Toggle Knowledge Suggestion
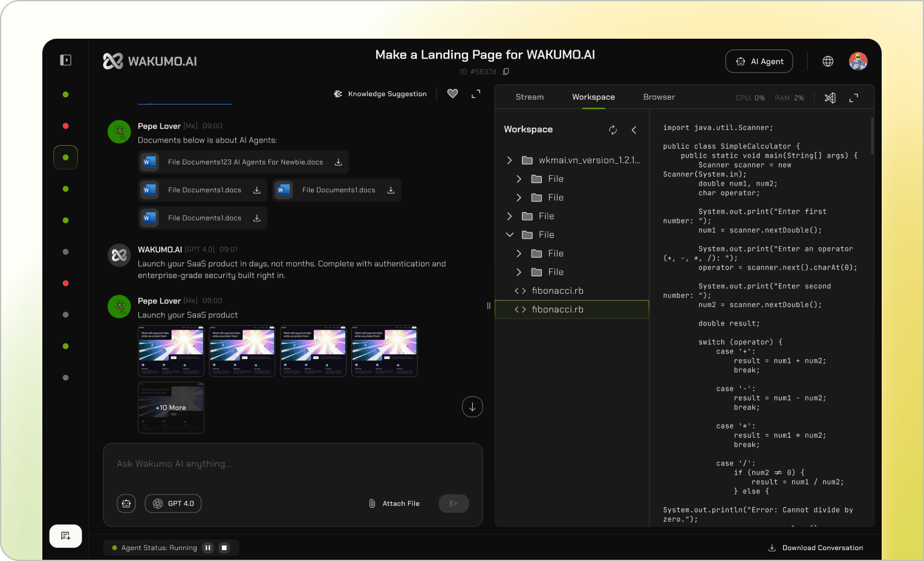This screenshot has height=561, width=924. (380, 94)
